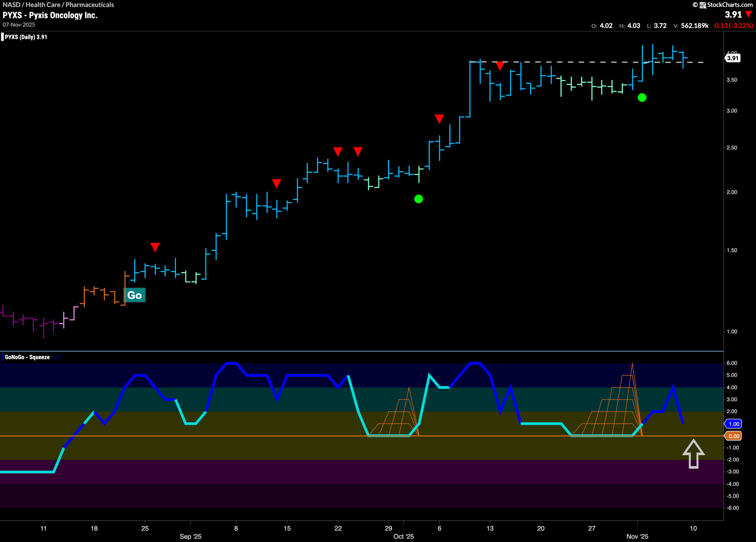Click the green circle marker in early November

pos(642,98)
